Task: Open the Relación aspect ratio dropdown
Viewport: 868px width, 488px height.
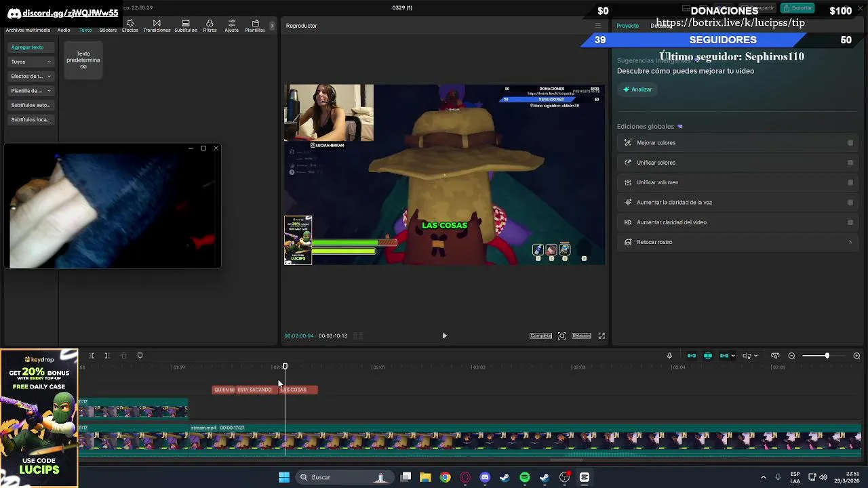Action: click(x=581, y=335)
